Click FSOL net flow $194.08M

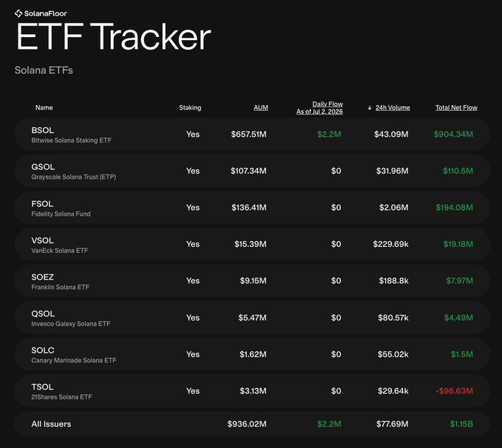tap(454, 208)
